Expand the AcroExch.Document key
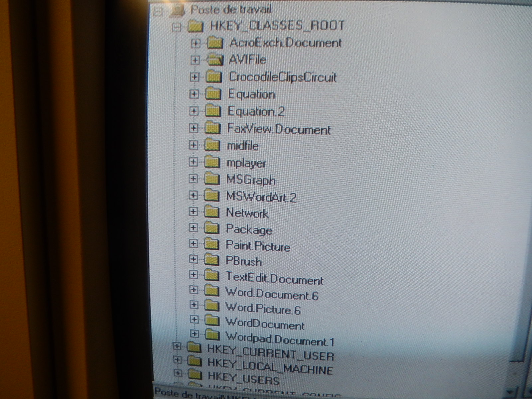Image resolution: width=532 pixels, height=399 pixels. point(196,44)
